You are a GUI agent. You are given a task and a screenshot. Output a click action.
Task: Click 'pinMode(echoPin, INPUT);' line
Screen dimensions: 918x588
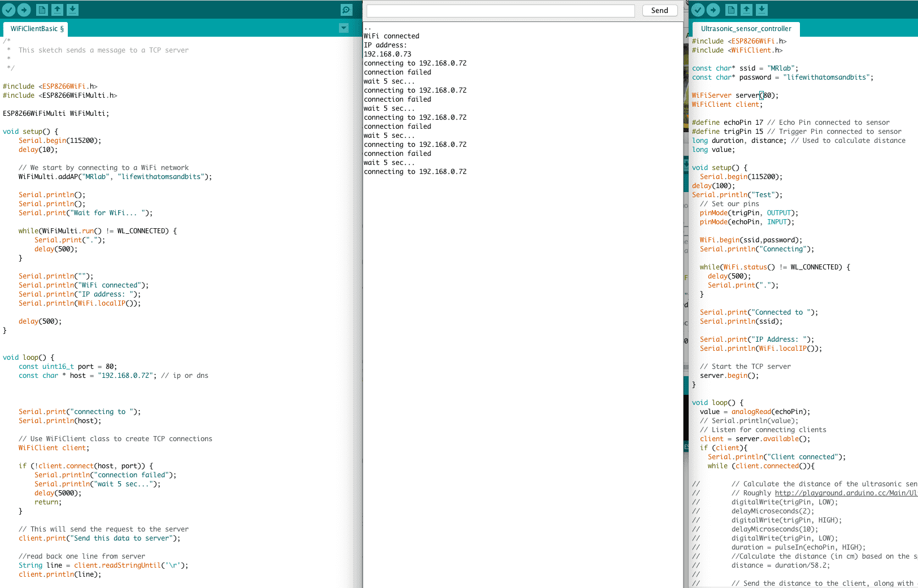point(747,222)
